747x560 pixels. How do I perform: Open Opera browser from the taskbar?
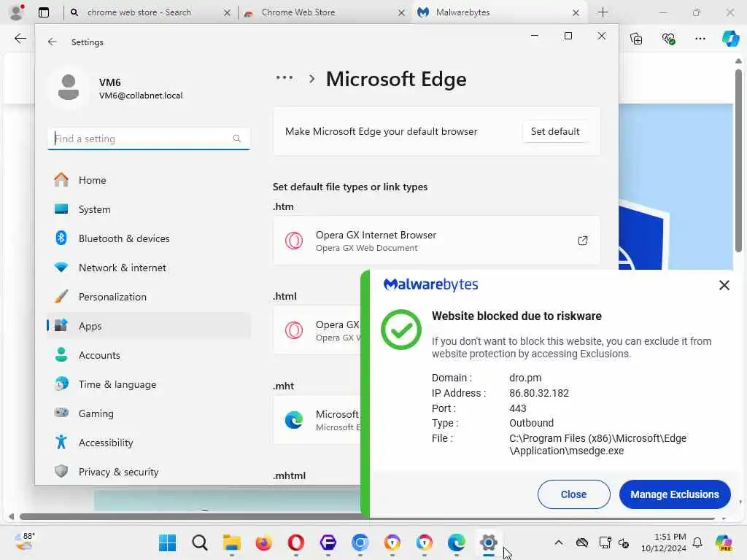point(296,542)
